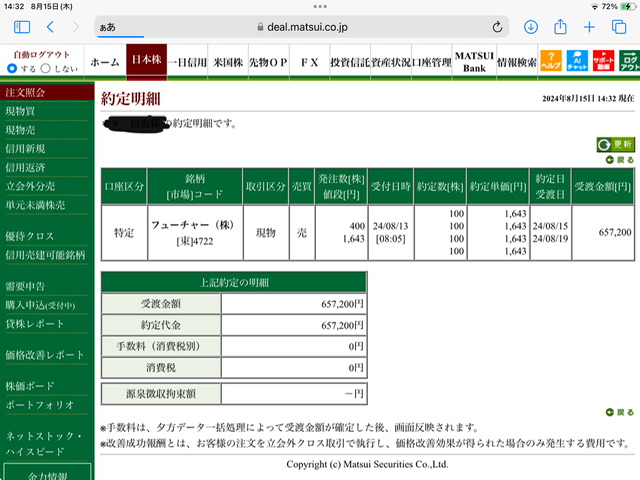The width and height of the screenshot is (640, 480).
Task: Tap the three-dot multitasking control
Action: [x=320, y=6]
